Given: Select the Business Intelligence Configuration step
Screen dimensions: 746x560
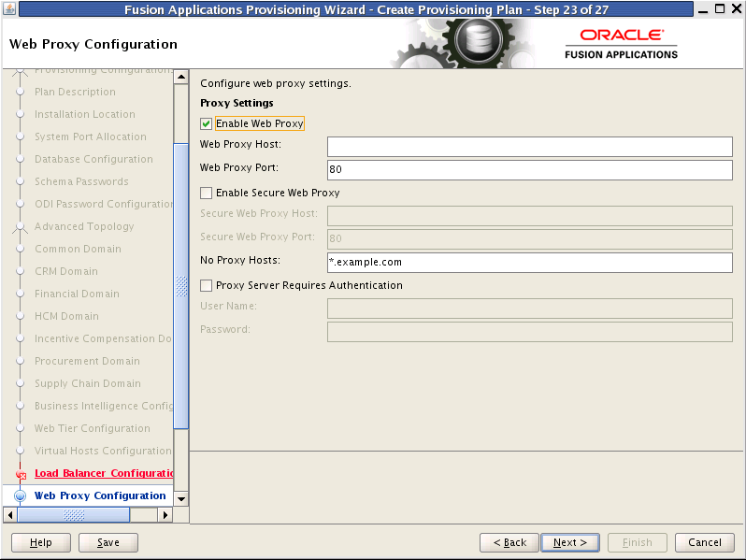Looking at the screenshot, I should pyautogui.click(x=104, y=406).
